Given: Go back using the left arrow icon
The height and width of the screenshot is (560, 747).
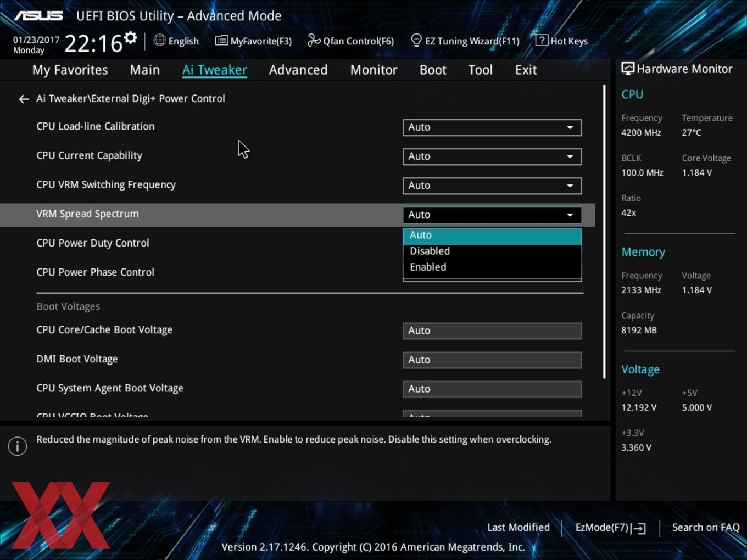Looking at the screenshot, I should tap(24, 99).
